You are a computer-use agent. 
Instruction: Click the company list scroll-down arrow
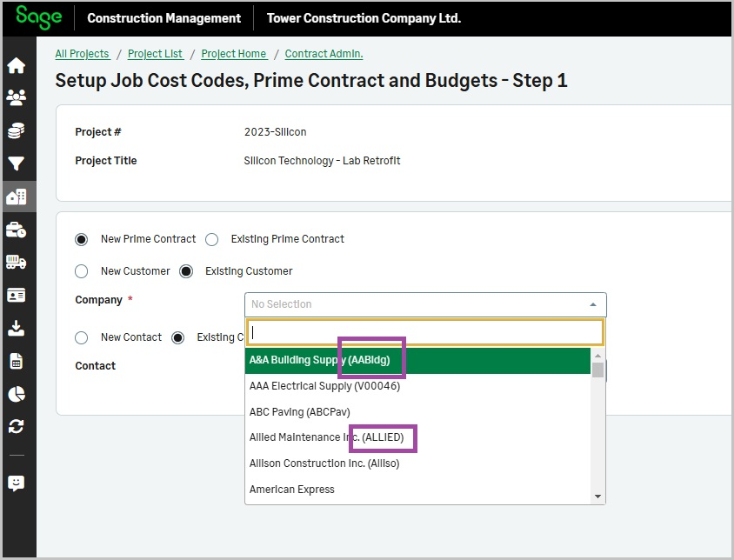tap(597, 497)
